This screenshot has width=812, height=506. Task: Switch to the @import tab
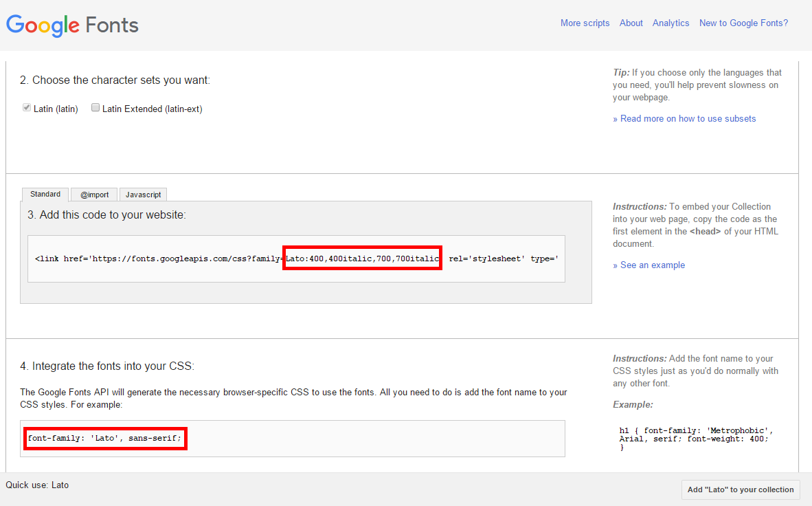94,195
